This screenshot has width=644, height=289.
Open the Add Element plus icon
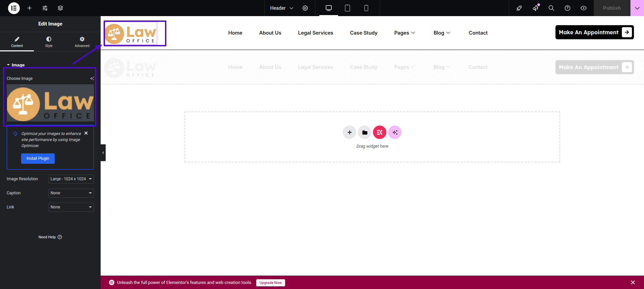tap(30, 8)
